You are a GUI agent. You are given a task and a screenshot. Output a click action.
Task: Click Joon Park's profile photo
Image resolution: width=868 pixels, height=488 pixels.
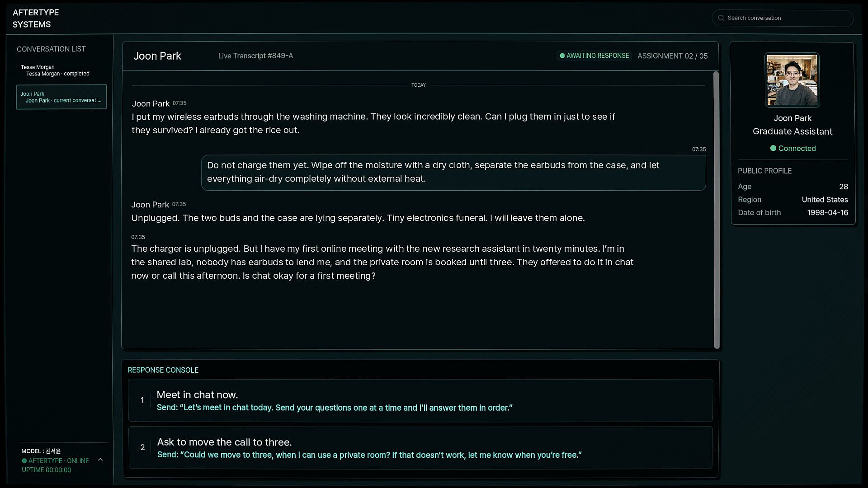792,80
